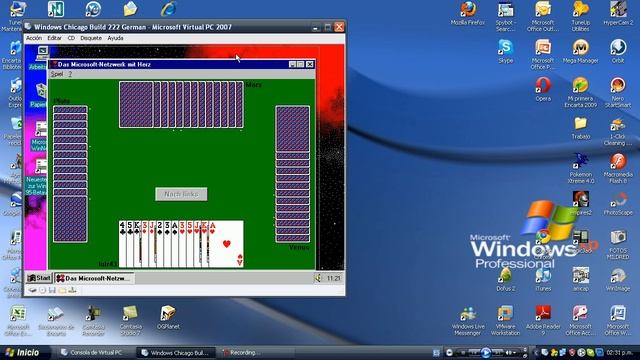
Task: Select the Ace of spades card in hand
Action: [175, 244]
